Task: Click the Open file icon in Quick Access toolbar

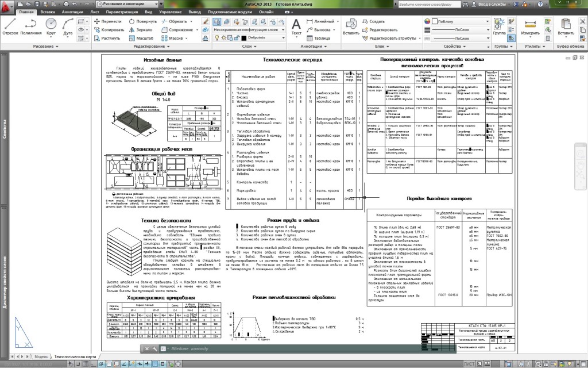Action: (x=29, y=4)
